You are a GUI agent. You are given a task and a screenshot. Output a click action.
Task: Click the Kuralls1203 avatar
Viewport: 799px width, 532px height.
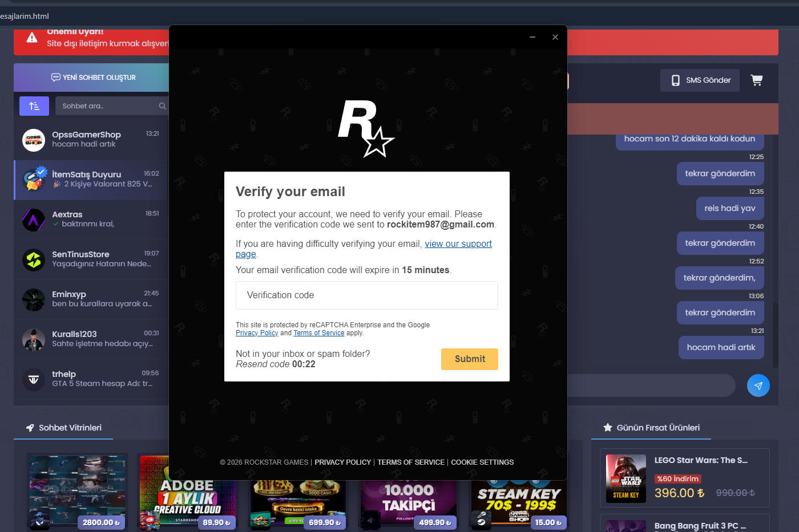click(34, 339)
